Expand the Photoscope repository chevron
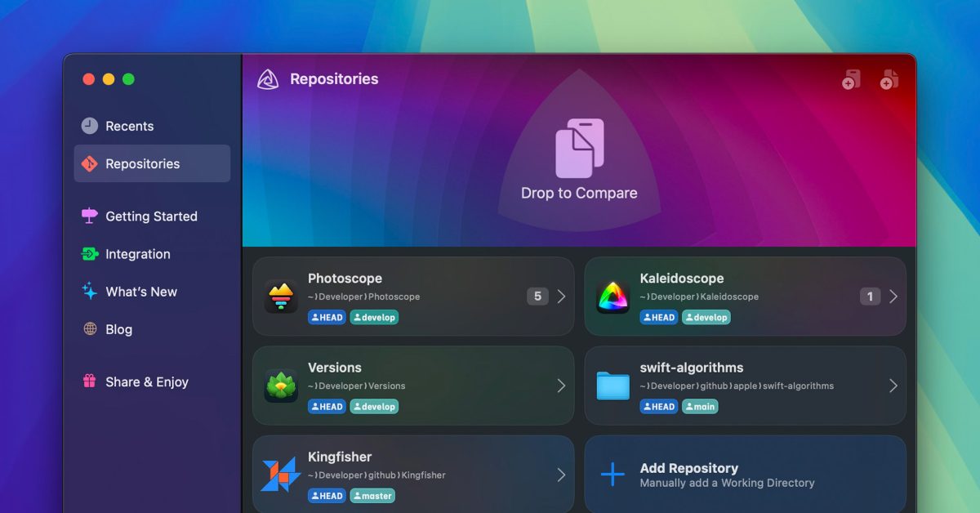 tap(561, 297)
